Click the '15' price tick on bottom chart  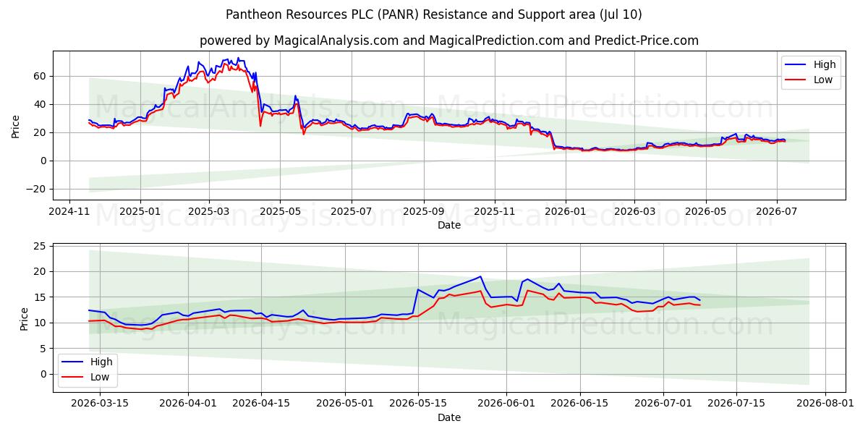(x=41, y=297)
